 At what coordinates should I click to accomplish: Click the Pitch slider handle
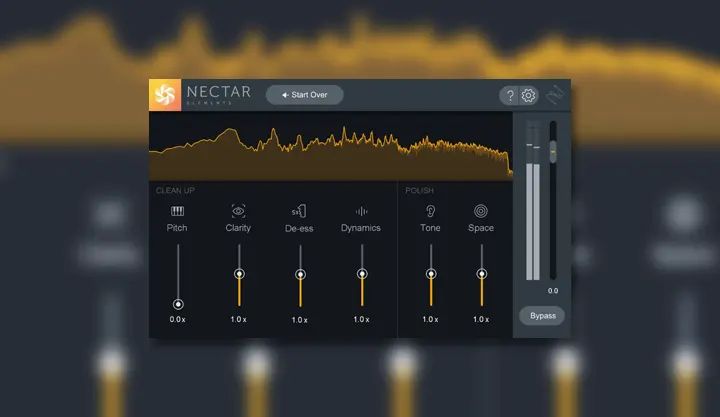click(x=178, y=304)
